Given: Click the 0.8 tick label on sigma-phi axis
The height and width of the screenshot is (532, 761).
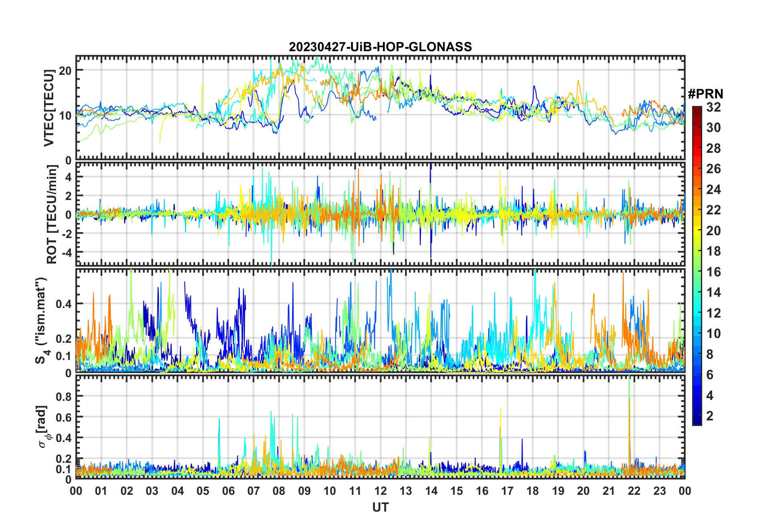Looking at the screenshot, I should click(x=63, y=396).
